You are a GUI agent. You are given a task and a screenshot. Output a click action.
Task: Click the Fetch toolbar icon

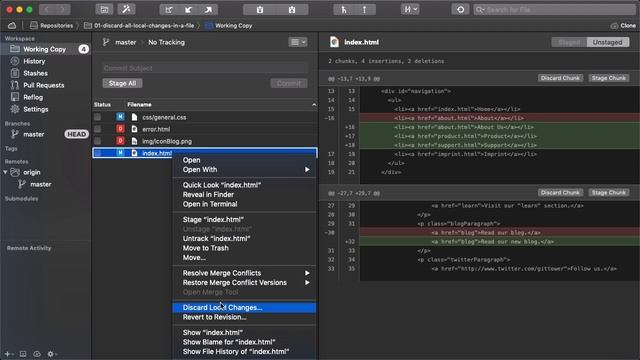(x=169, y=9)
